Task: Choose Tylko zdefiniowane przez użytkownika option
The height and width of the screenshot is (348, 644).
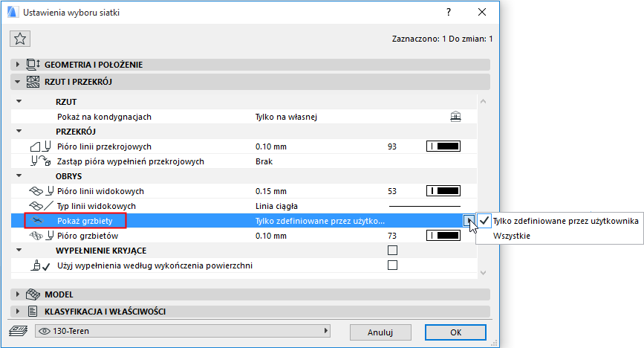Action: pyautogui.click(x=565, y=220)
